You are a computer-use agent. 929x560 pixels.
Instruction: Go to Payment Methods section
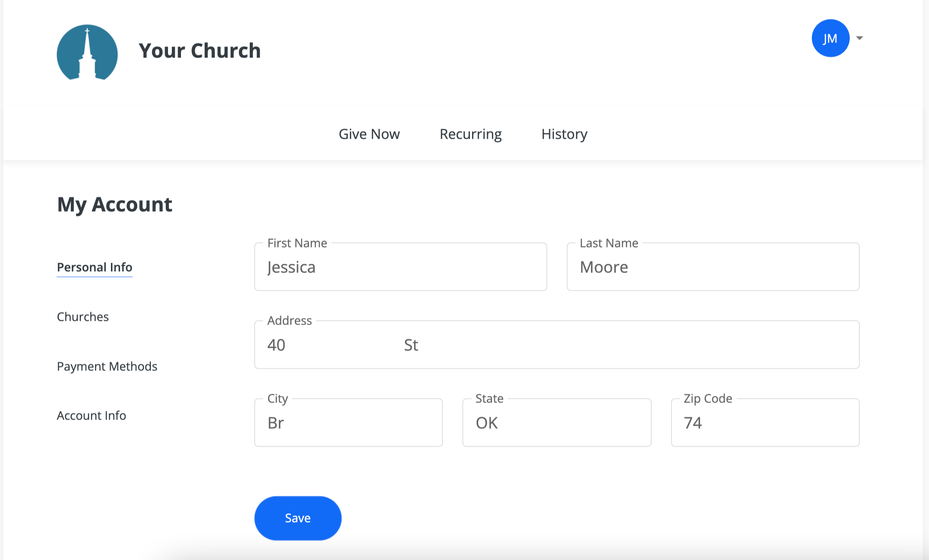(x=107, y=366)
